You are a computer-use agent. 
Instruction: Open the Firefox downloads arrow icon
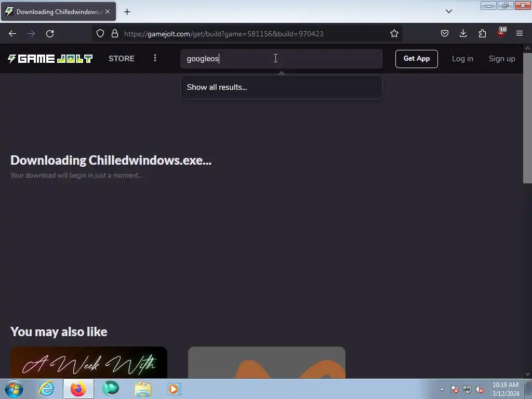coord(463,34)
